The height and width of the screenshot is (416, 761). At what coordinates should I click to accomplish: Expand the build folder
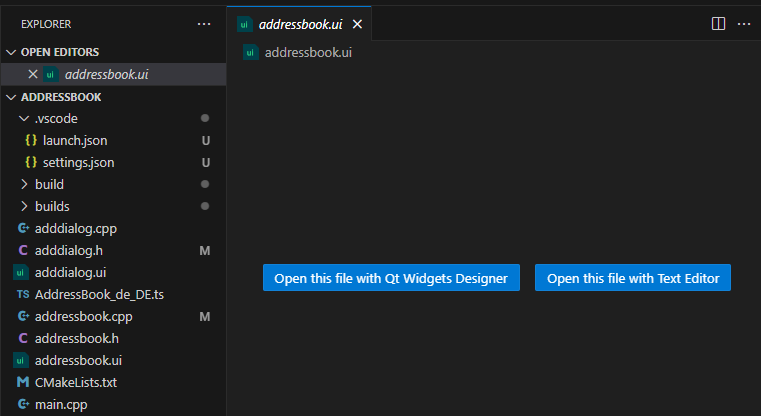point(24,185)
